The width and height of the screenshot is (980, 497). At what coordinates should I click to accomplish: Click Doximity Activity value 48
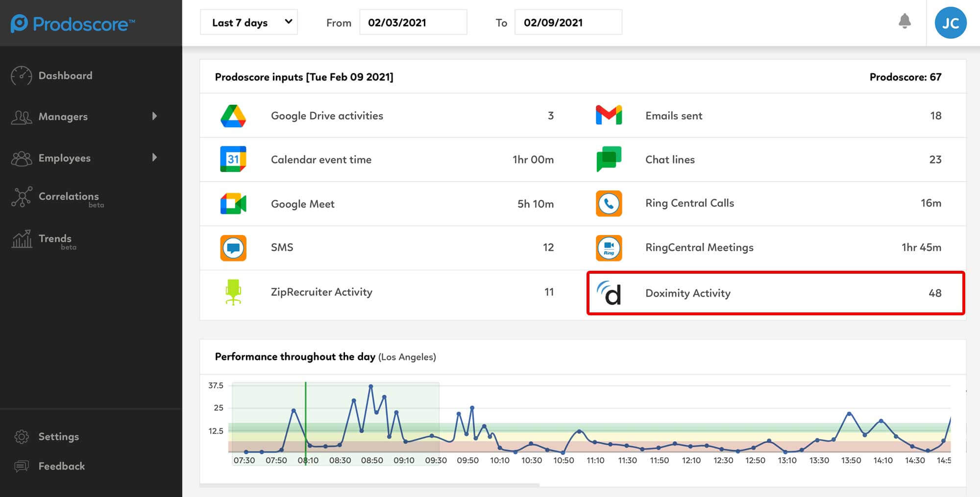click(x=935, y=293)
